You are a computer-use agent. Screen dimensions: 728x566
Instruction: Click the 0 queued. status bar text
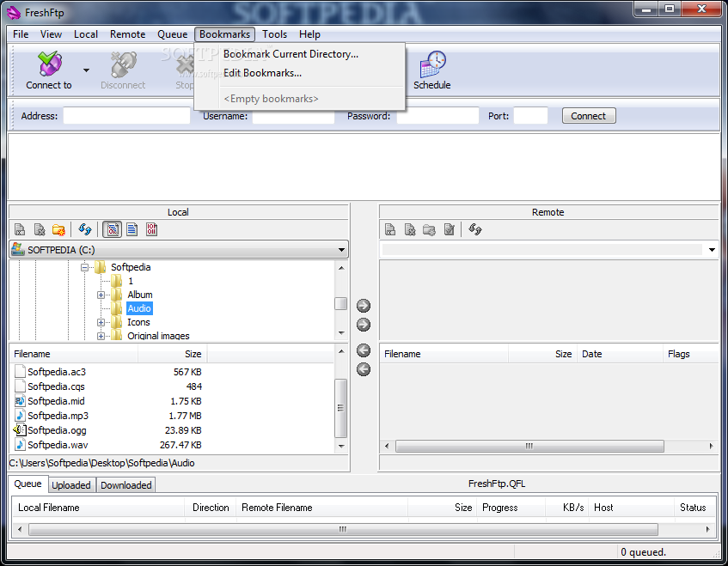pyautogui.click(x=644, y=552)
